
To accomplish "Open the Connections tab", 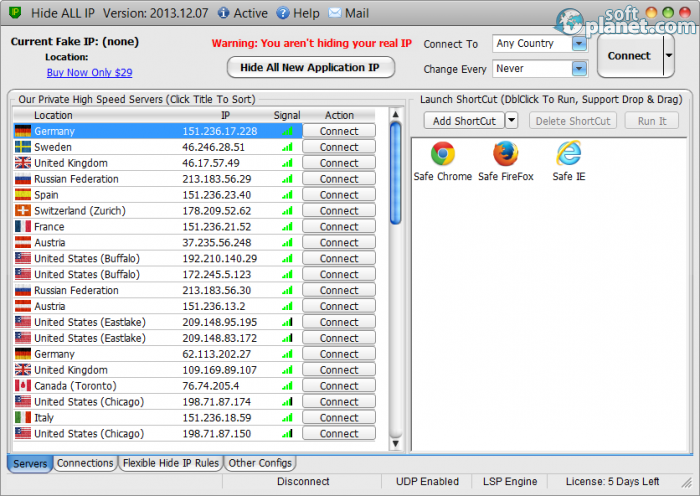I will (x=85, y=463).
